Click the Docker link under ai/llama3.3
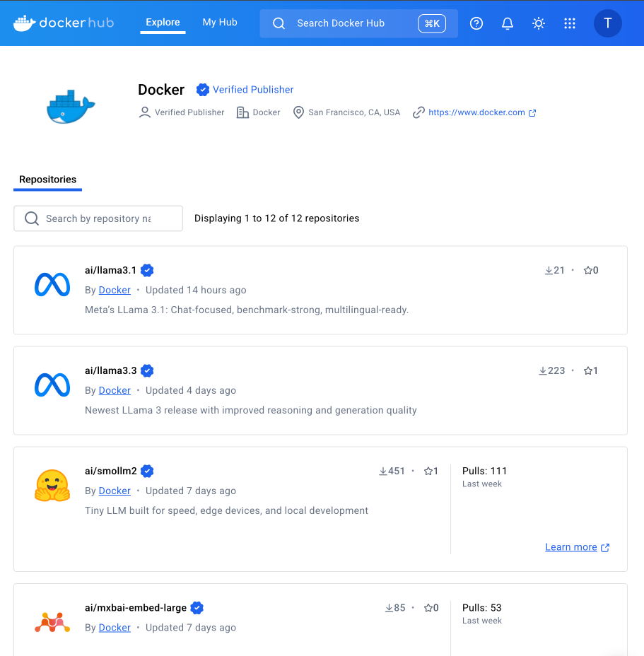The image size is (644, 656). (x=115, y=391)
